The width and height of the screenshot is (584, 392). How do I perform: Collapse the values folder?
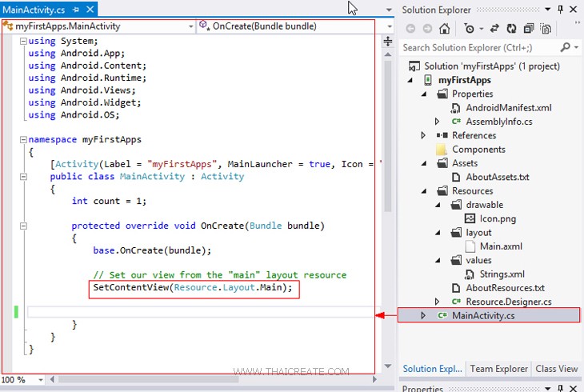438,261
